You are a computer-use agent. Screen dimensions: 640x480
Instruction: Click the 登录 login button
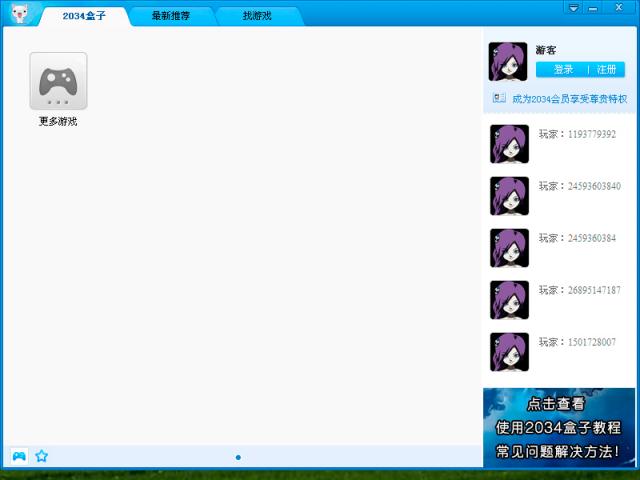point(563,70)
